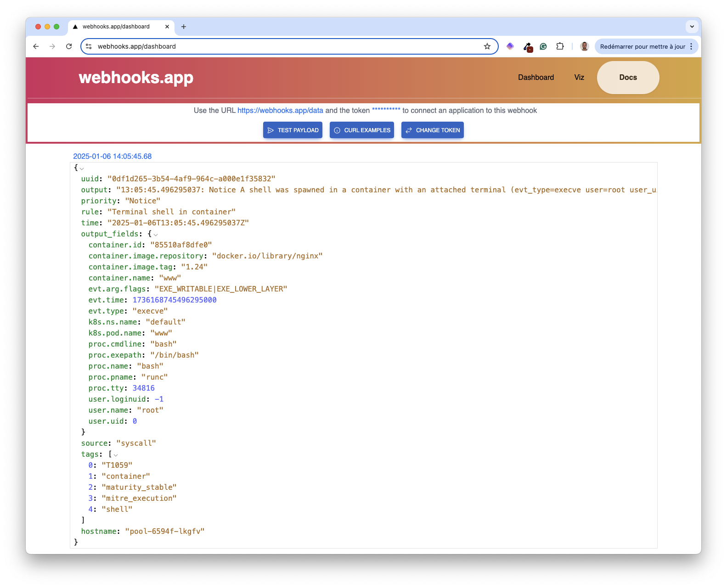Close the webhooks.app/dashboard tab
The height and width of the screenshot is (588, 727).
167,27
